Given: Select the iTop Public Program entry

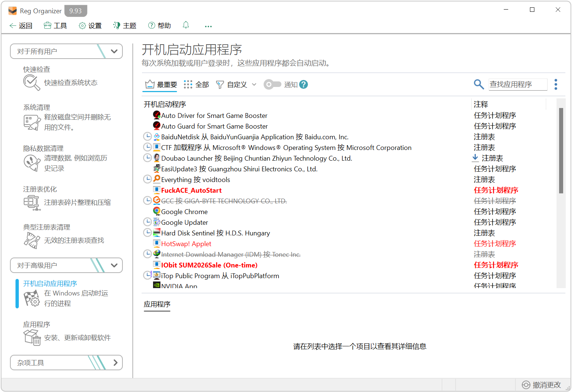Looking at the screenshot, I should point(220,276).
